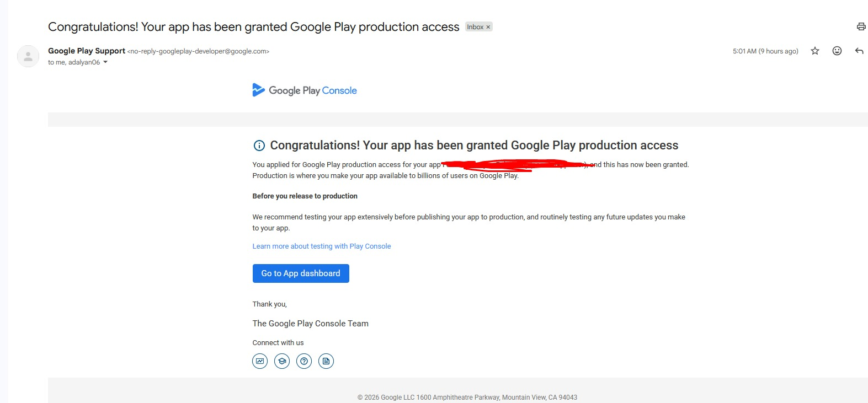Click the Inbox label chip
The image size is (868, 403).
[x=475, y=27]
